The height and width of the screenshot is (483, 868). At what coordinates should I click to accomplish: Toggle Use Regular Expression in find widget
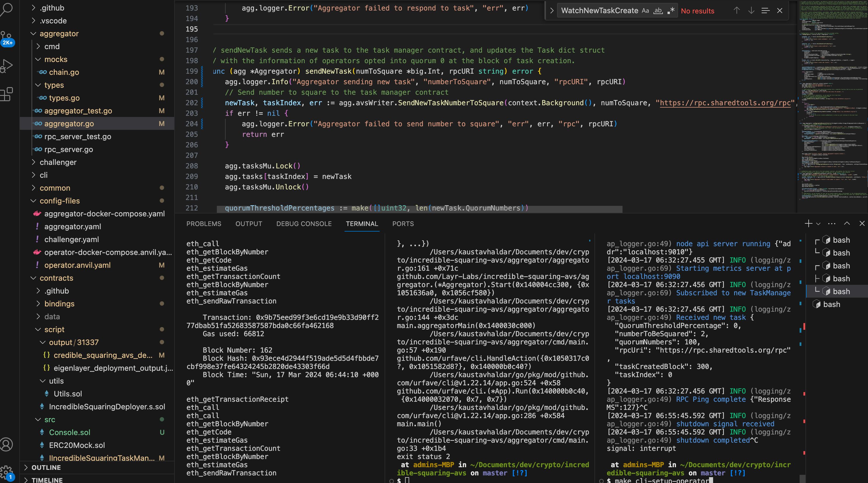click(x=671, y=11)
